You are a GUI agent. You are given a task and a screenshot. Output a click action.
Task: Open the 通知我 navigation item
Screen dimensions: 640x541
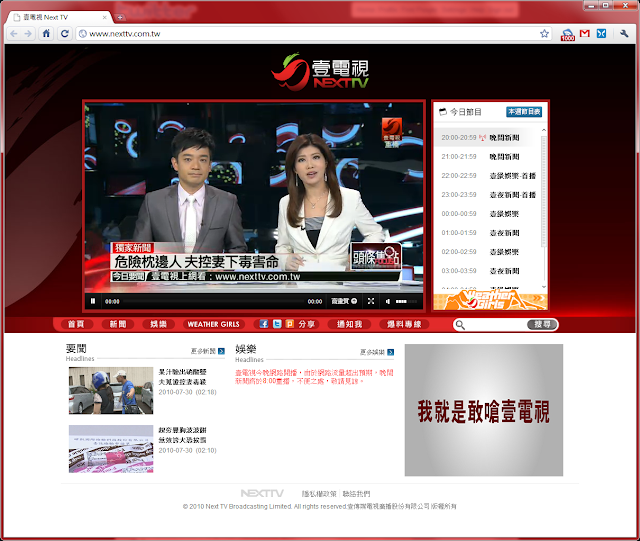click(x=349, y=324)
